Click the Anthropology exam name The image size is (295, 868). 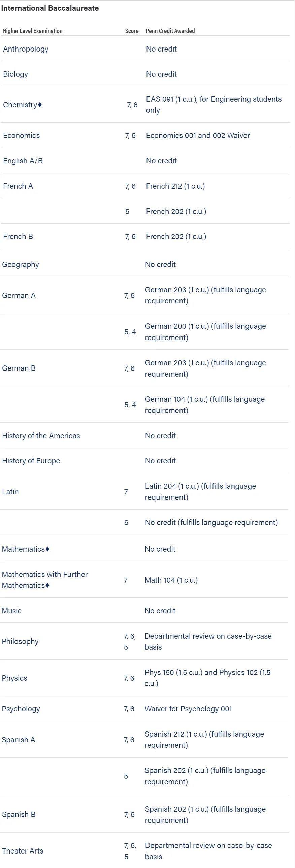pos(26,49)
